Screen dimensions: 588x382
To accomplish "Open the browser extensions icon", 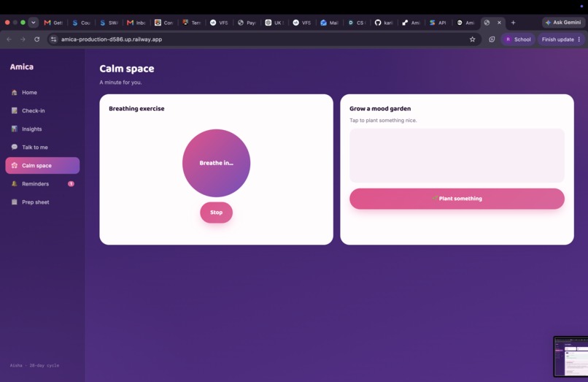I will click(492, 39).
